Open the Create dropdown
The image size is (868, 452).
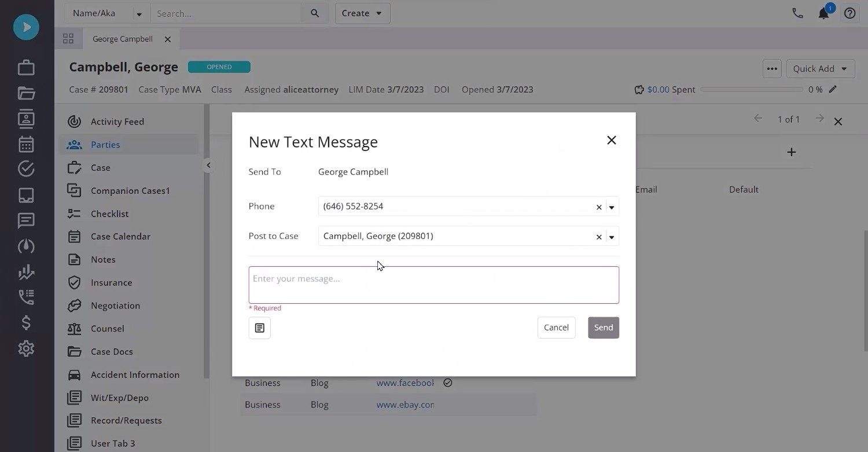pyautogui.click(x=362, y=13)
